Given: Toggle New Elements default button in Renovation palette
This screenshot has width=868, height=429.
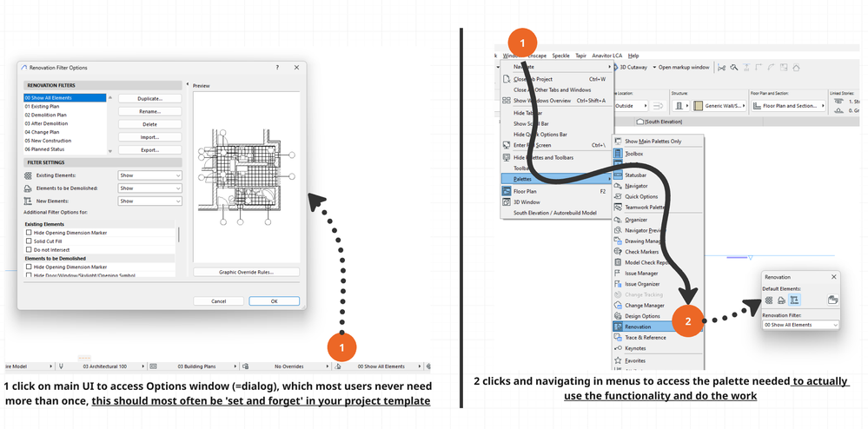Looking at the screenshot, I should pos(794,300).
